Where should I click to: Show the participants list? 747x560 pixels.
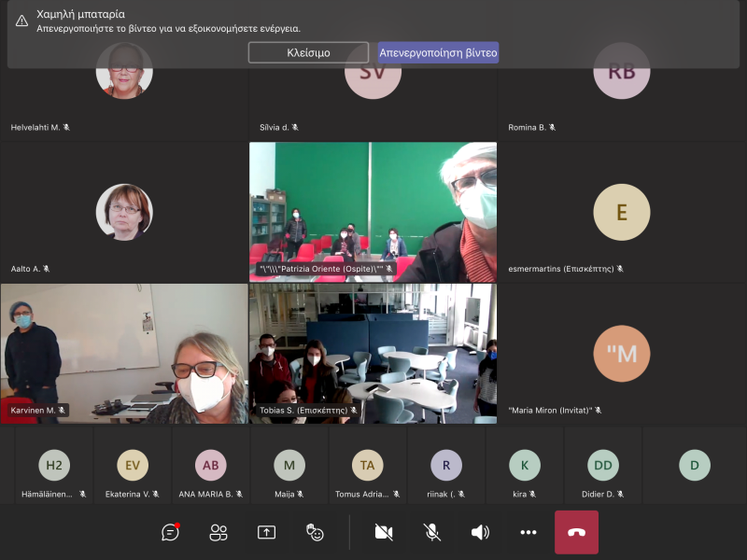218,532
